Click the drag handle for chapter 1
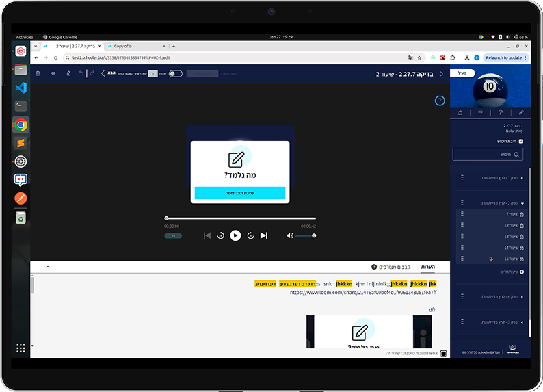This screenshot has width=543, height=392. [x=462, y=177]
